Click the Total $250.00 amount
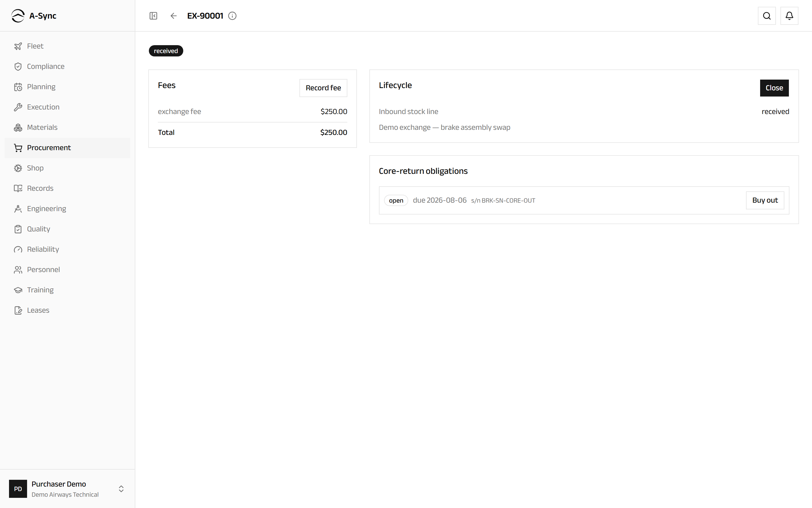 point(334,132)
